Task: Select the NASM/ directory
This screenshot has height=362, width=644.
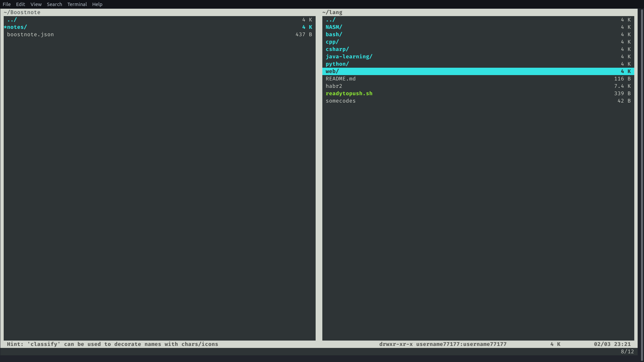Action: point(334,27)
